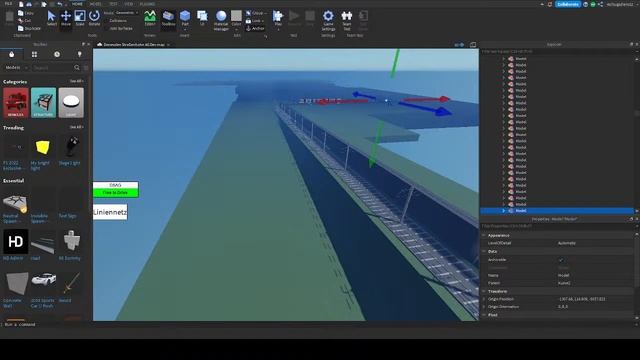Switch to the PLUGINS ribbon tab
This screenshot has height=360, width=640.
click(x=147, y=4)
